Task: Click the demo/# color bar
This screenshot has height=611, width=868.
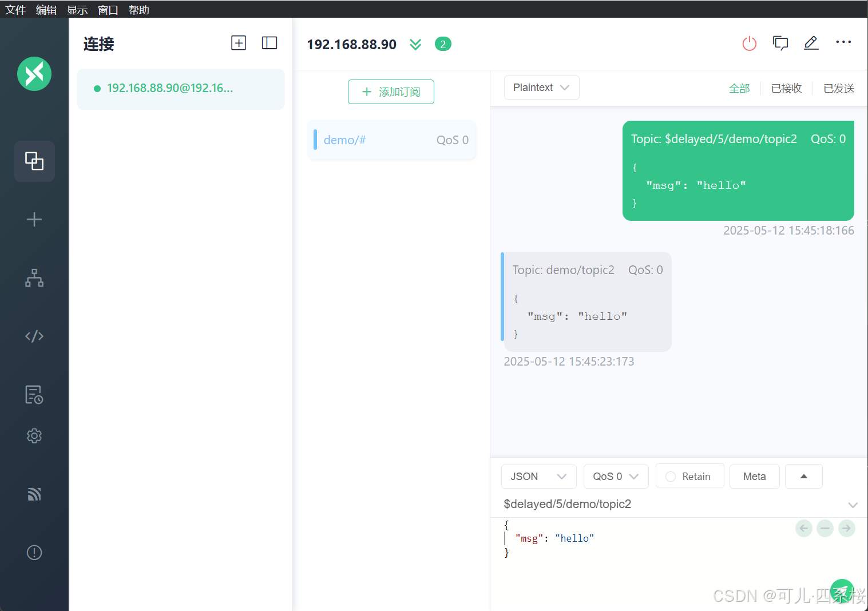Action: tap(315, 140)
